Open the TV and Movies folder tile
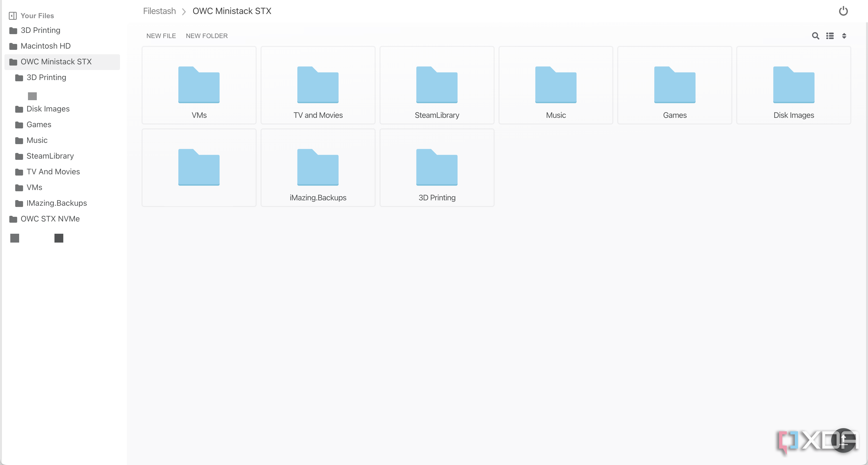This screenshot has height=465, width=868. tap(318, 85)
